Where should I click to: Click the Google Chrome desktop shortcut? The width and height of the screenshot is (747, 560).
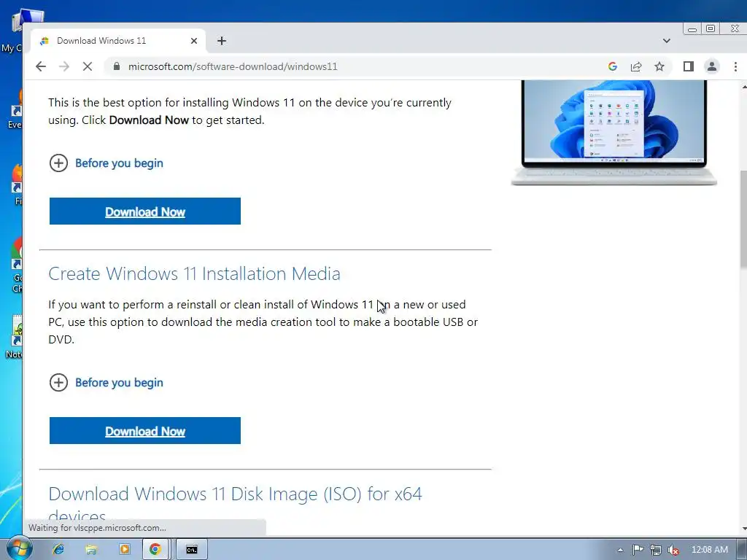(17, 265)
